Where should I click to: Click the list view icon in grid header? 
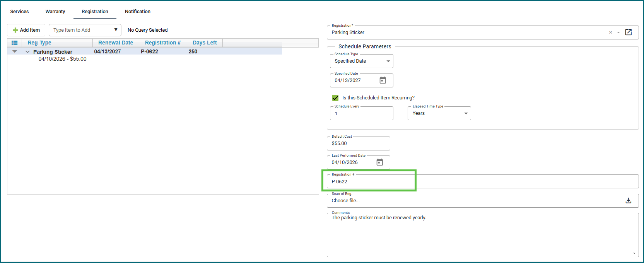click(15, 43)
